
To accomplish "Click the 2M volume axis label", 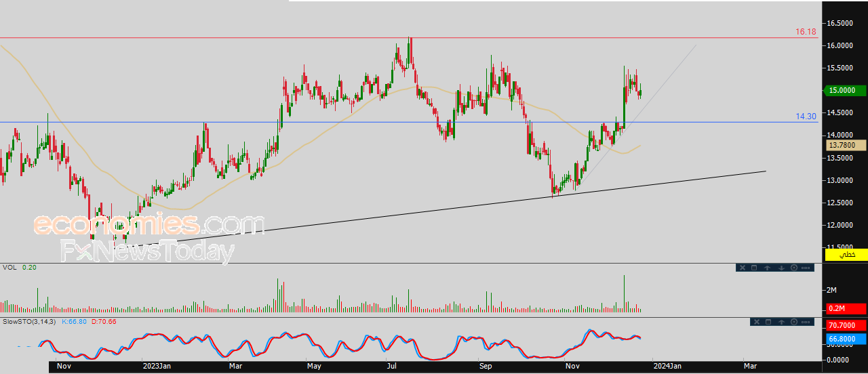I will [x=831, y=290].
